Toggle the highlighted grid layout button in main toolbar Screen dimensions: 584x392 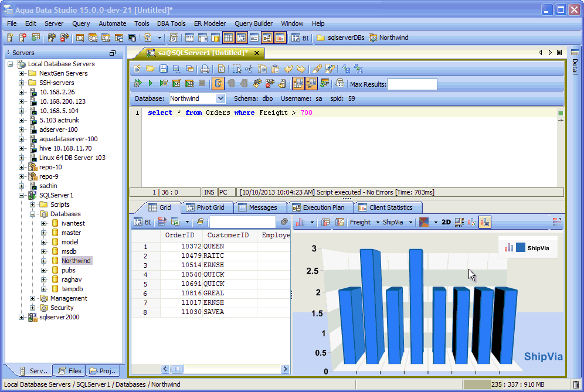point(228,38)
